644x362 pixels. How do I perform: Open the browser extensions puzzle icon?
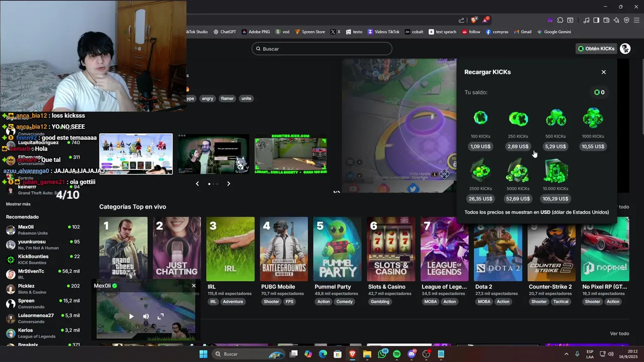pos(560,20)
